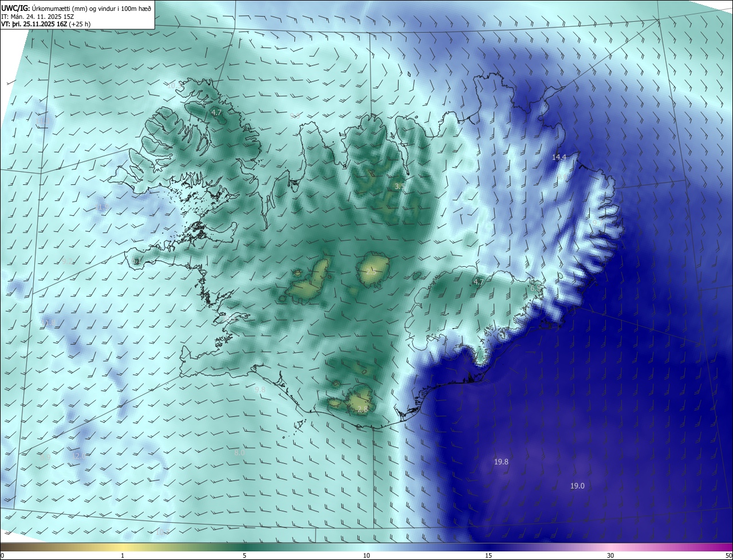Click the colorbar tick label 30
Viewport: 733px width, 560px height.
tap(610, 555)
